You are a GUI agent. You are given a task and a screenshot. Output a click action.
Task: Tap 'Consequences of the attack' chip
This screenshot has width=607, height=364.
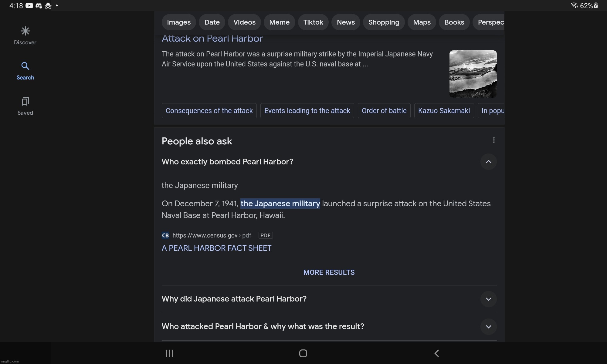click(x=209, y=111)
